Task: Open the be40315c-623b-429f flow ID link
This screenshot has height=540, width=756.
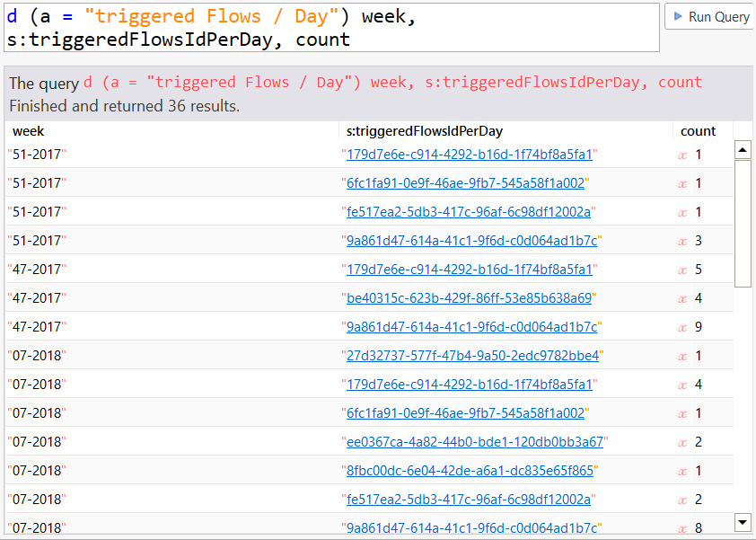Action: pos(469,298)
